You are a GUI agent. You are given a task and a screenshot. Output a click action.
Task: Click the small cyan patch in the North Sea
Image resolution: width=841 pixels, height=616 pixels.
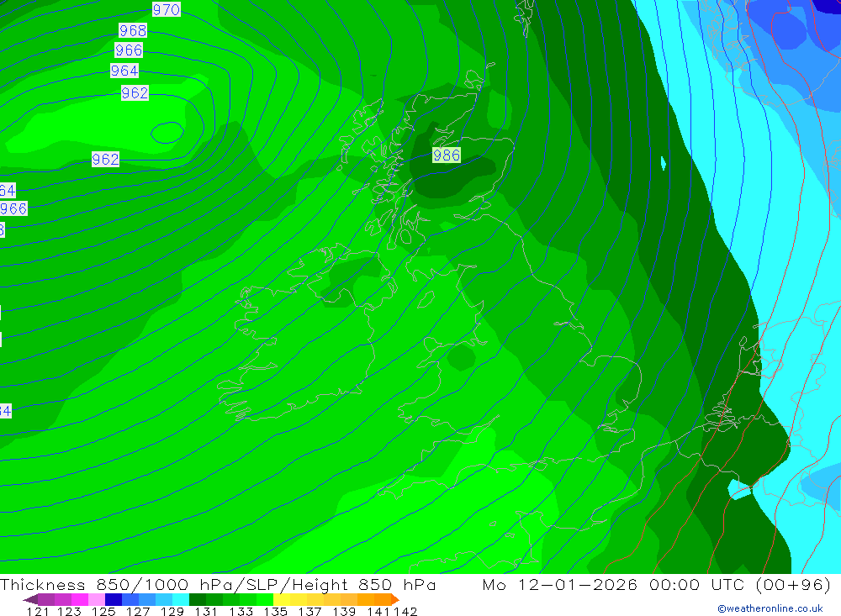point(664,163)
